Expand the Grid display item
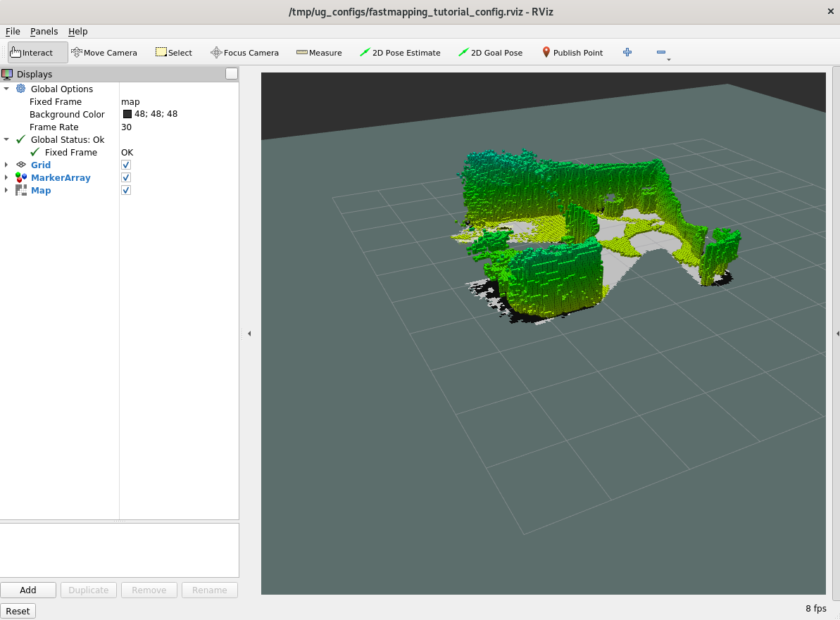Viewport: 840px width, 620px height. (6, 165)
